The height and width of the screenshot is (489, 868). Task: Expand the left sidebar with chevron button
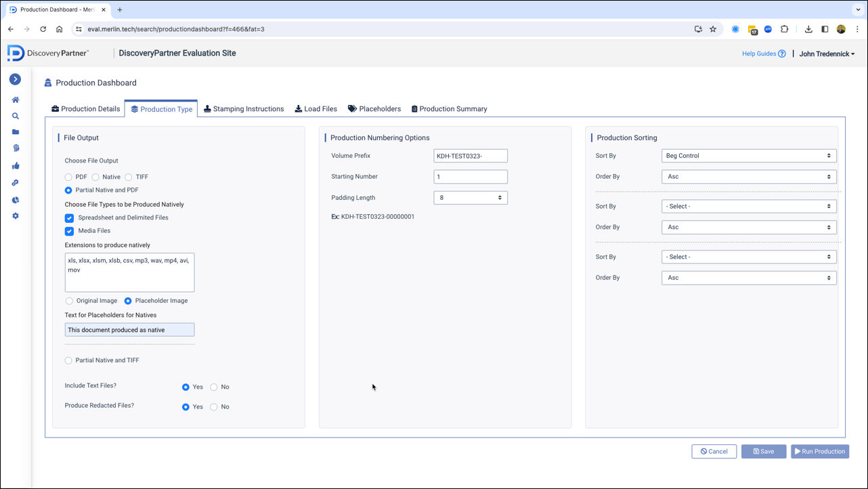coord(15,79)
